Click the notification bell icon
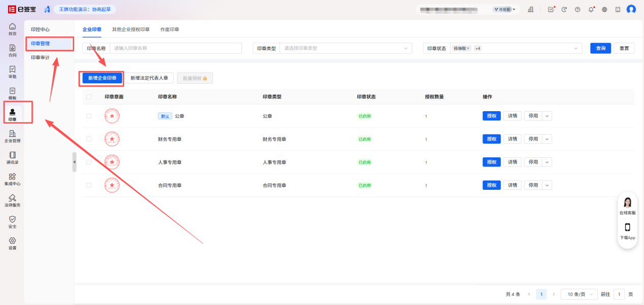 pos(591,9)
